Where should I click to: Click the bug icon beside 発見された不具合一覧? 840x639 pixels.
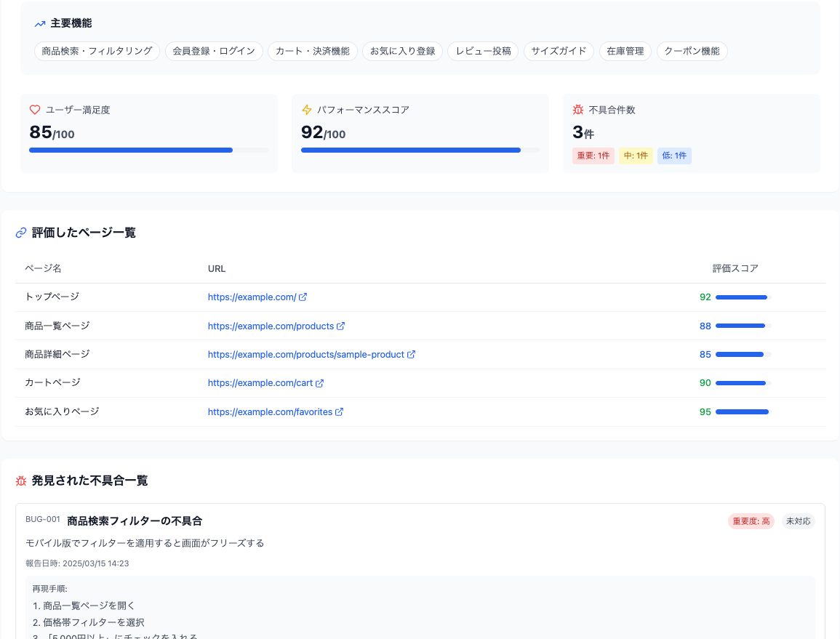[21, 481]
